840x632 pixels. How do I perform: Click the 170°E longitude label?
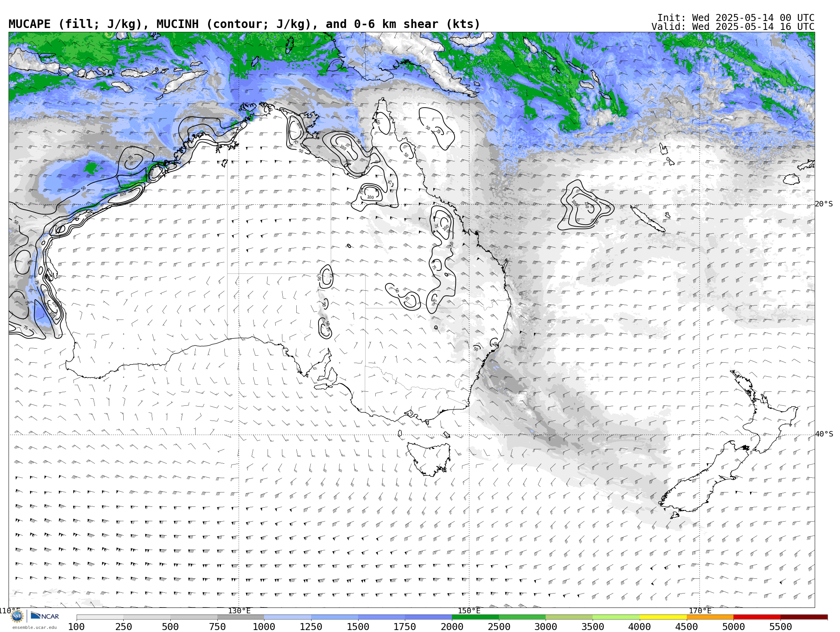[x=700, y=611]
